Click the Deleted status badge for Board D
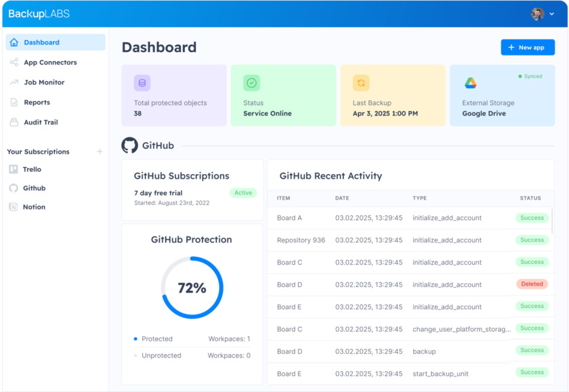Screen dimensions: 569x392 (x=532, y=284)
